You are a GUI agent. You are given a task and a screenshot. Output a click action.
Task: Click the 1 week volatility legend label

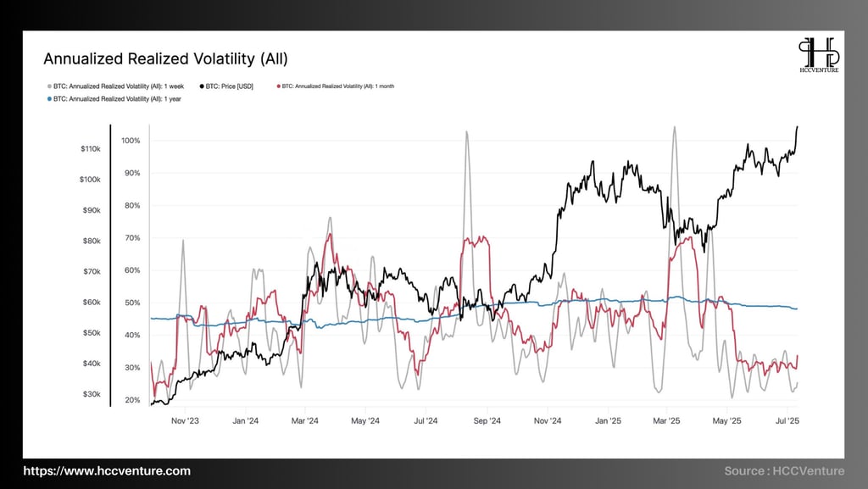coord(119,86)
